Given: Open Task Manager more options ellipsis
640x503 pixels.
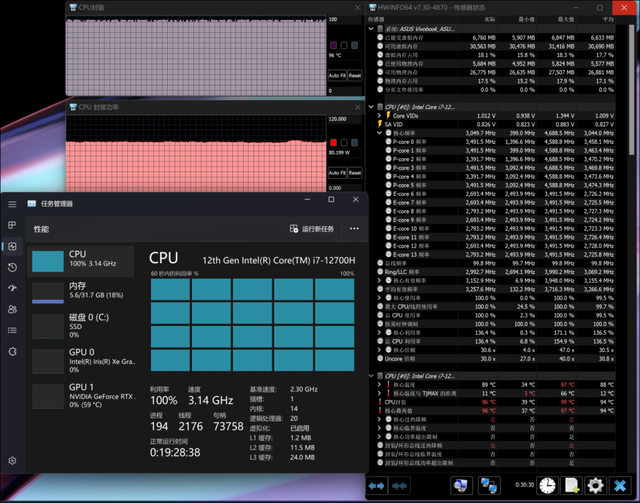Looking at the screenshot, I should [354, 229].
